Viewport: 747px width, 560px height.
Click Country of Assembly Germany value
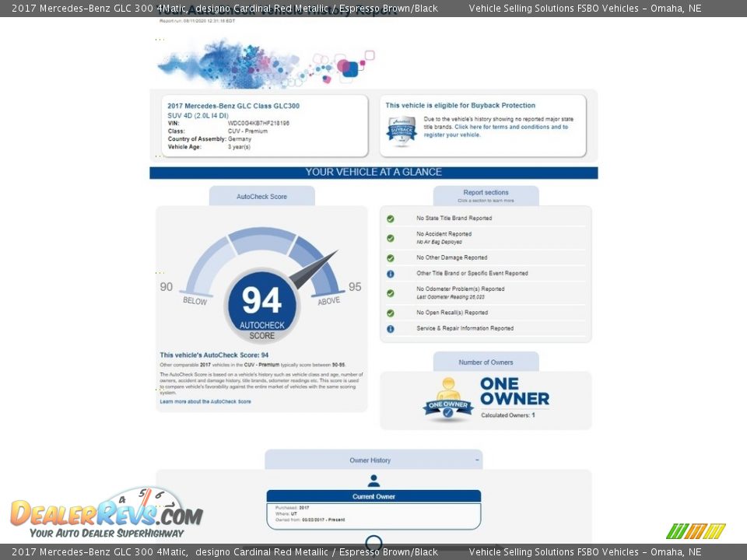[239, 139]
